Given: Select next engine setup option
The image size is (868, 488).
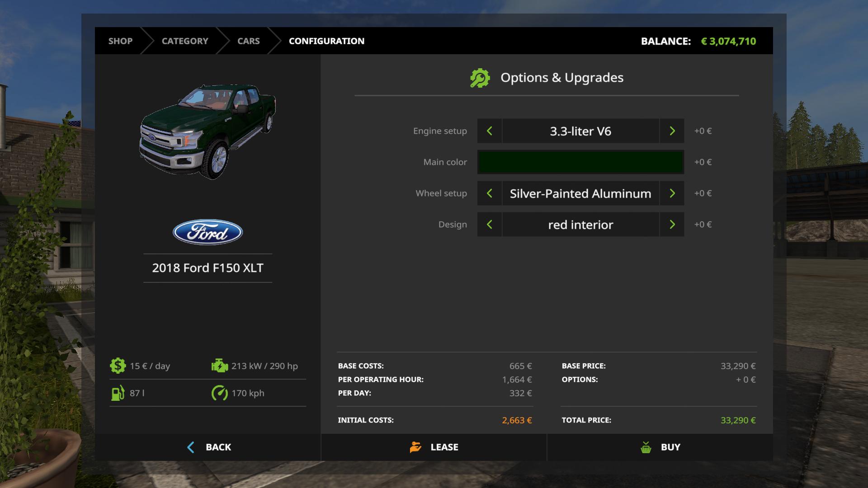Looking at the screenshot, I should click(672, 131).
